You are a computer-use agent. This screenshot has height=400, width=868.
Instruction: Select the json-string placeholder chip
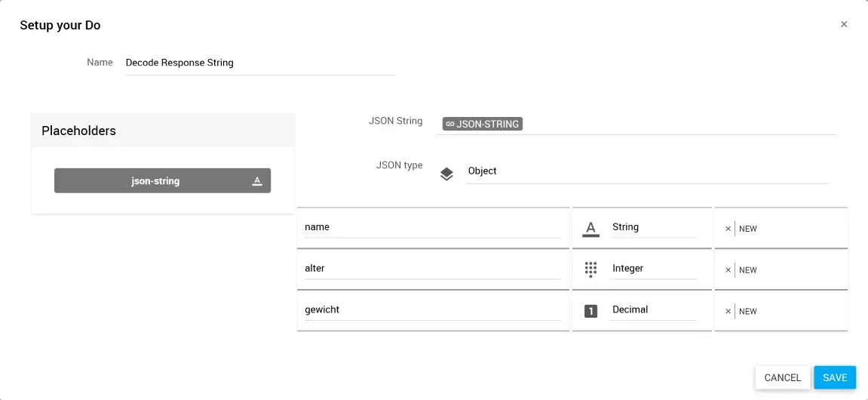[155, 181]
